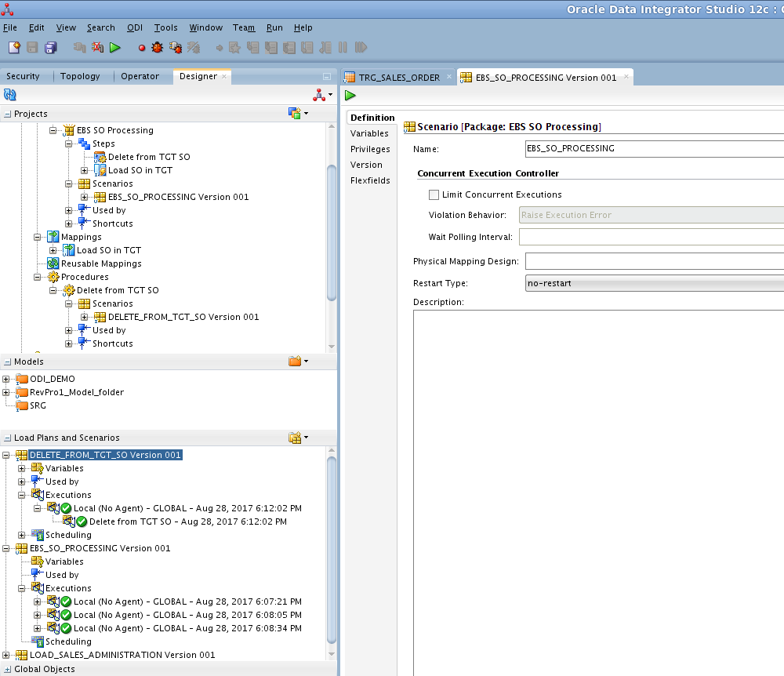The height and width of the screenshot is (676, 784).
Task: Click the New object icon in toolbar
Action: pyautogui.click(x=14, y=48)
